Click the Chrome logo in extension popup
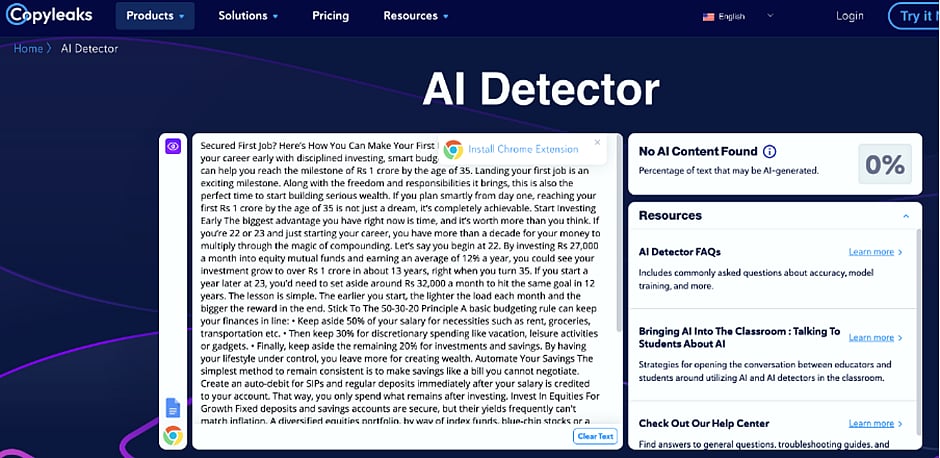The width and height of the screenshot is (940, 458). click(x=453, y=149)
